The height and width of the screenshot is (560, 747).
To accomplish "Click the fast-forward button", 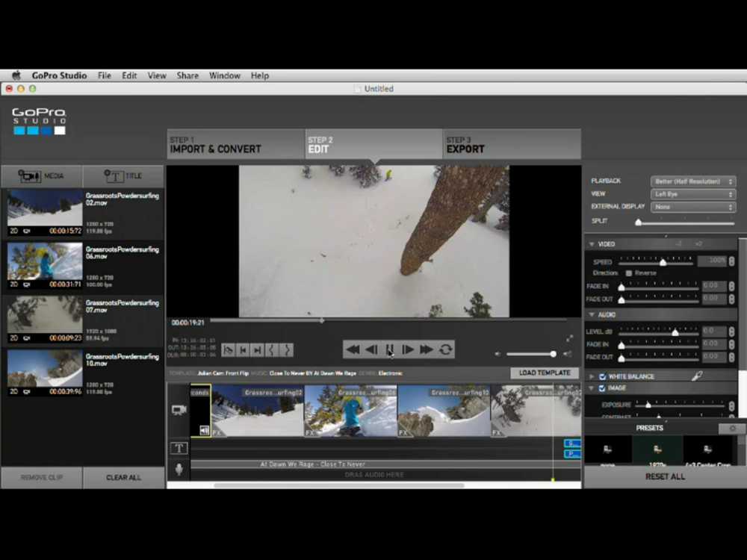I will [427, 349].
